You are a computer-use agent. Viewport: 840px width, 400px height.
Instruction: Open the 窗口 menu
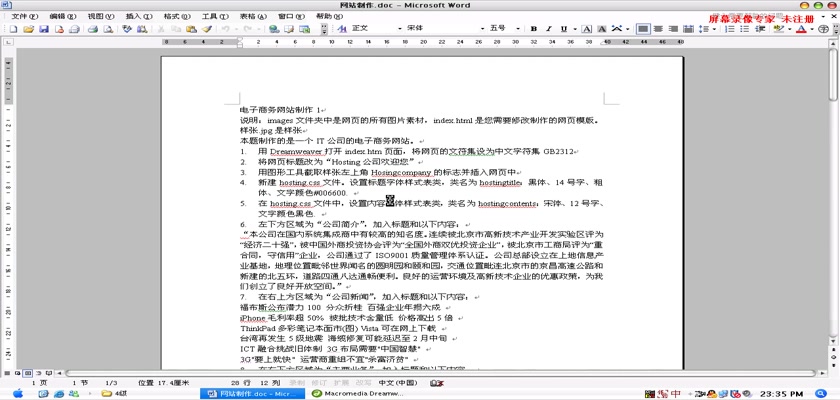(291, 17)
